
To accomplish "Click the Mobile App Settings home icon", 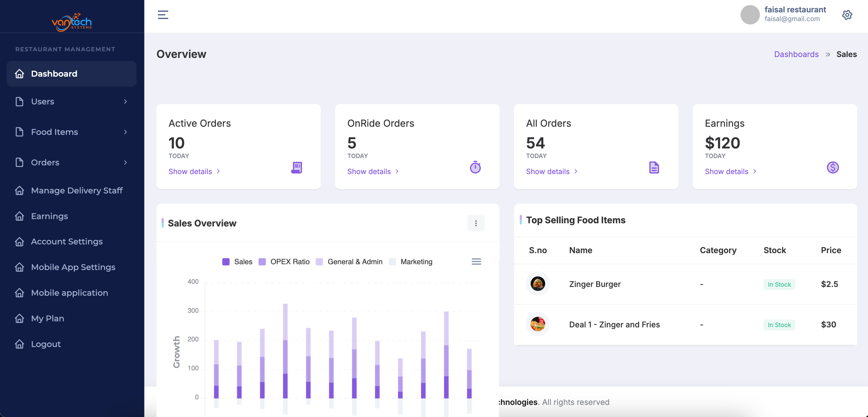I will point(20,267).
